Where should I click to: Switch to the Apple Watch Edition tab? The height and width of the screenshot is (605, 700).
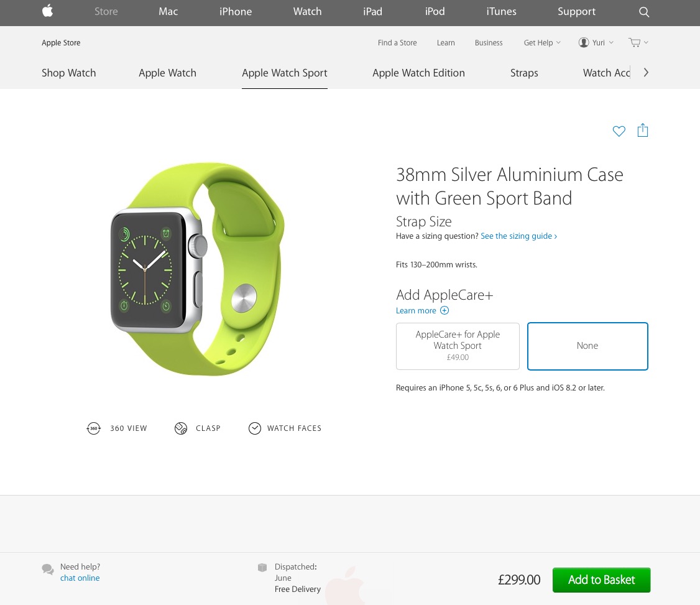click(418, 73)
